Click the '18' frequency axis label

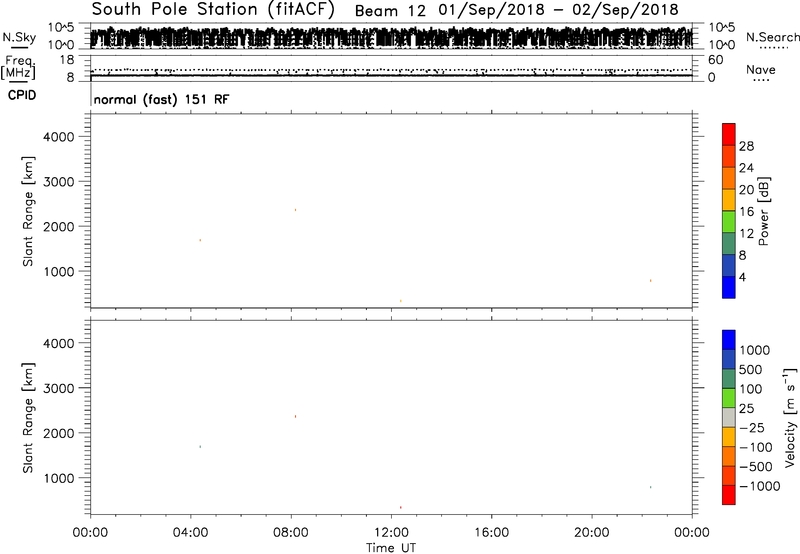67,60
